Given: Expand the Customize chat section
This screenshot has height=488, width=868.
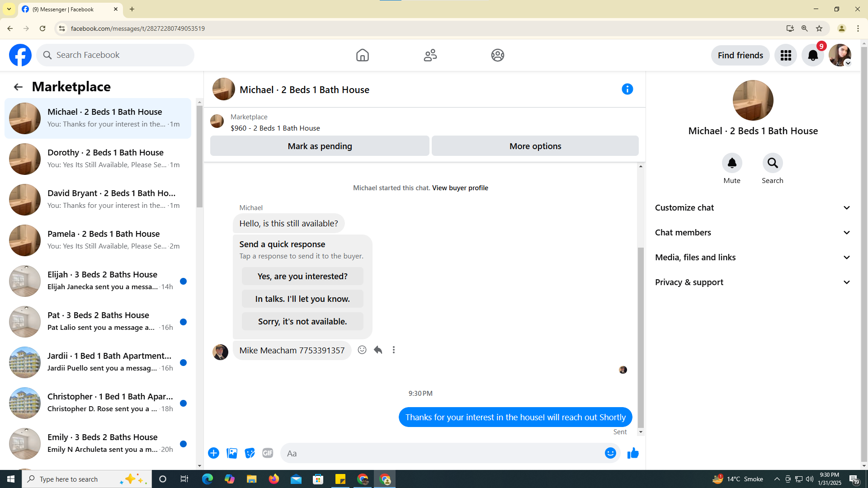Looking at the screenshot, I should [x=753, y=208].
